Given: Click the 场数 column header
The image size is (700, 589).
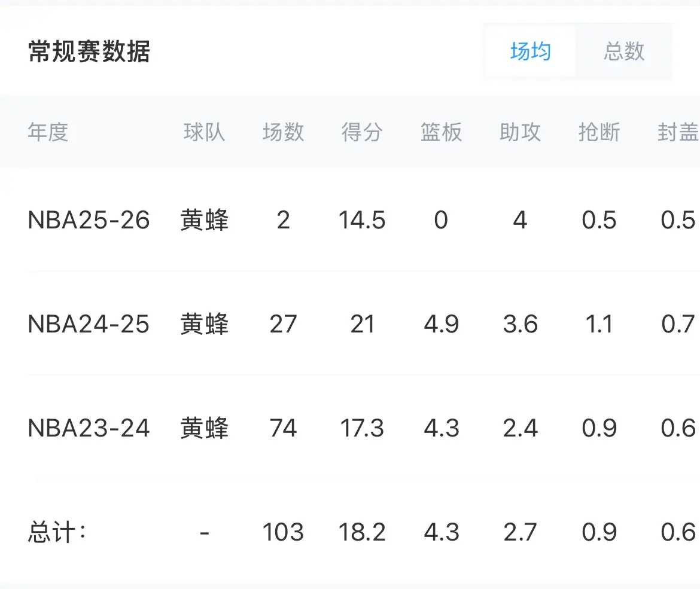Looking at the screenshot, I should [283, 132].
